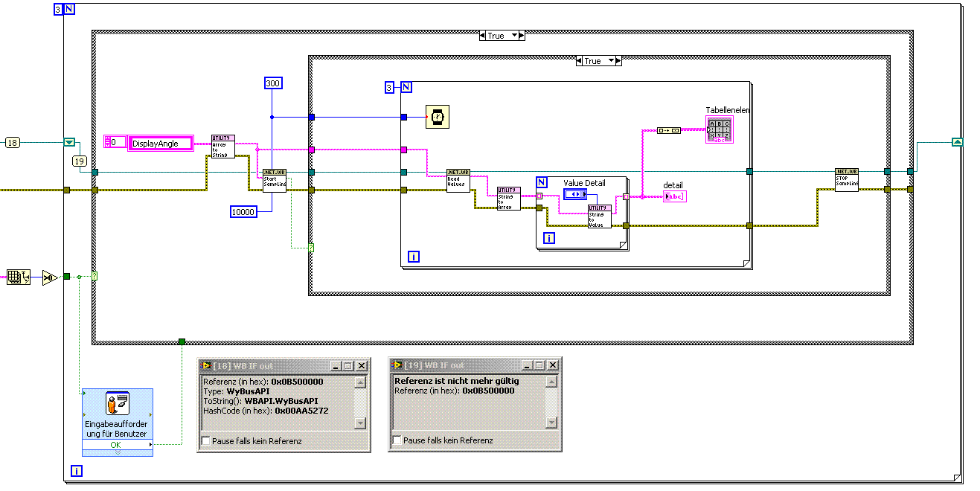Image resolution: width=980 pixels, height=491 pixels.
Task: Select the Eingabeaufforderung für Benutzer express VI icon
Action: (x=118, y=404)
